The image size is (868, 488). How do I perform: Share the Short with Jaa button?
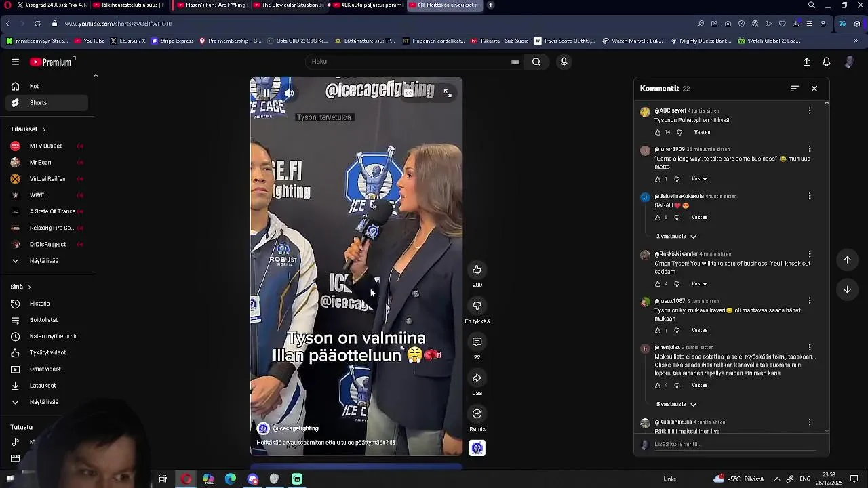(477, 378)
